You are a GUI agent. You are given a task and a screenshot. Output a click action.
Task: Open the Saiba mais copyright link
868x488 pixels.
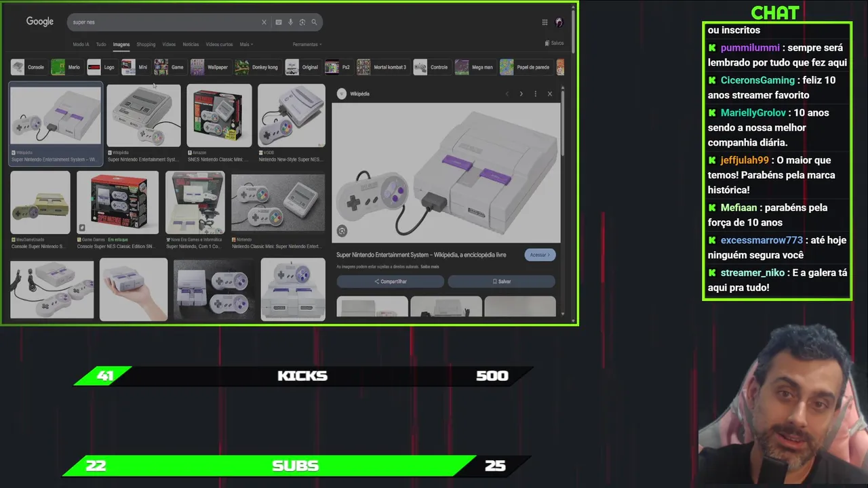(430, 267)
